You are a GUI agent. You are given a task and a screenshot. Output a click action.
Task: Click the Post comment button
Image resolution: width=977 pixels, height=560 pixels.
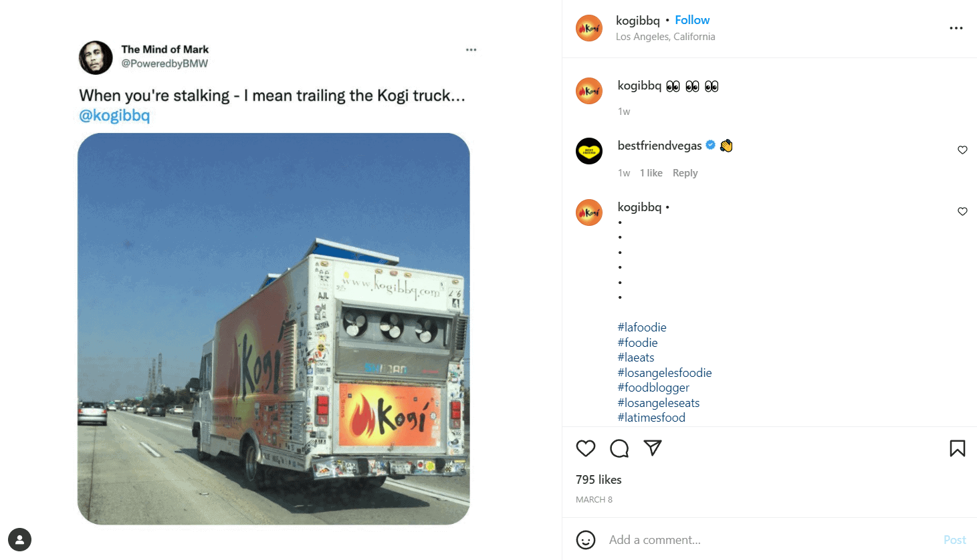[954, 540]
